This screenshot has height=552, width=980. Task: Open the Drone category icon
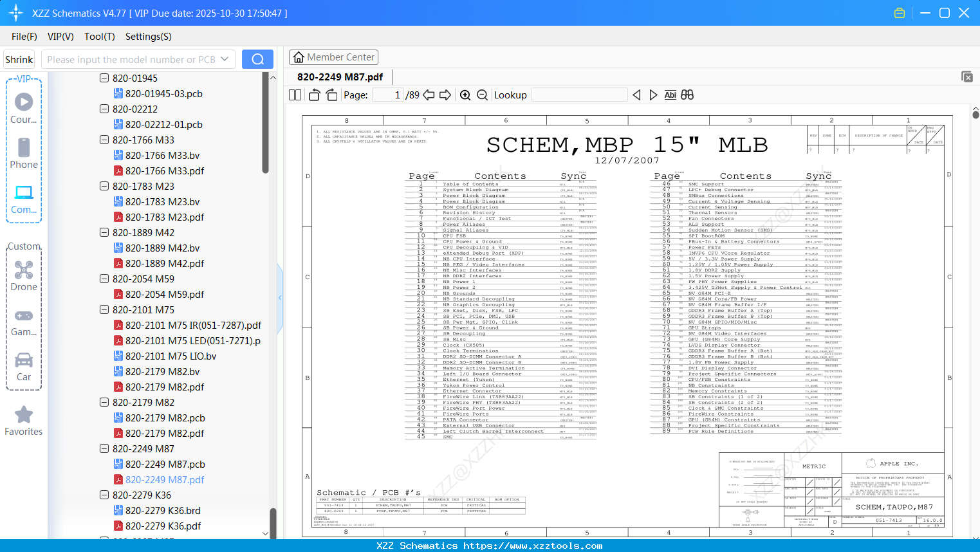click(24, 275)
